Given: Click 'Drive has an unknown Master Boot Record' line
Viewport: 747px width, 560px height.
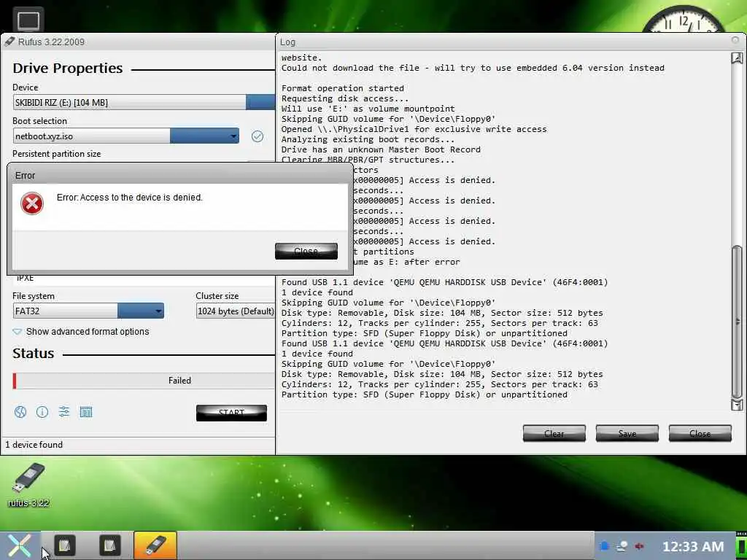Looking at the screenshot, I should point(381,149).
